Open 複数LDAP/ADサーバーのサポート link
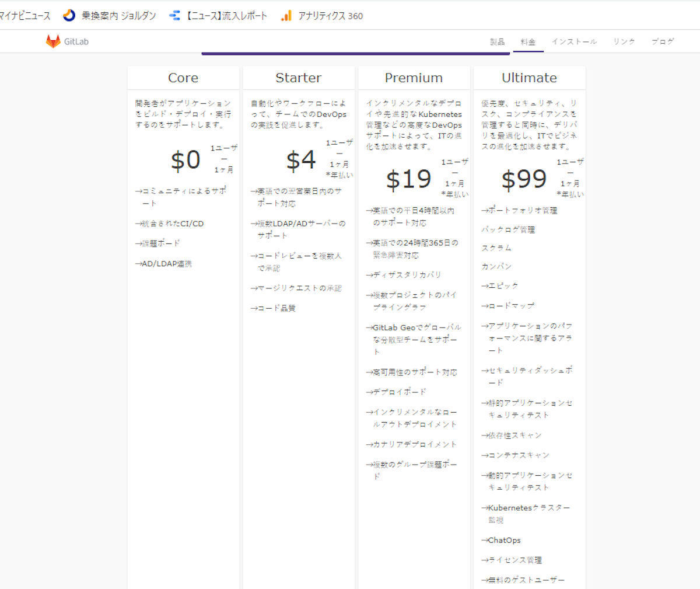 (298, 229)
